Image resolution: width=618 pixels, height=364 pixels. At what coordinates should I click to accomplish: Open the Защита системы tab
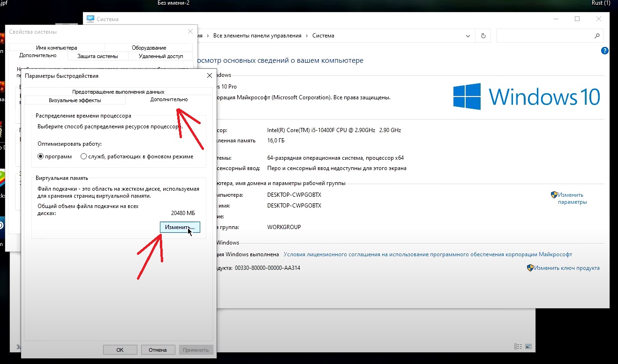point(98,56)
